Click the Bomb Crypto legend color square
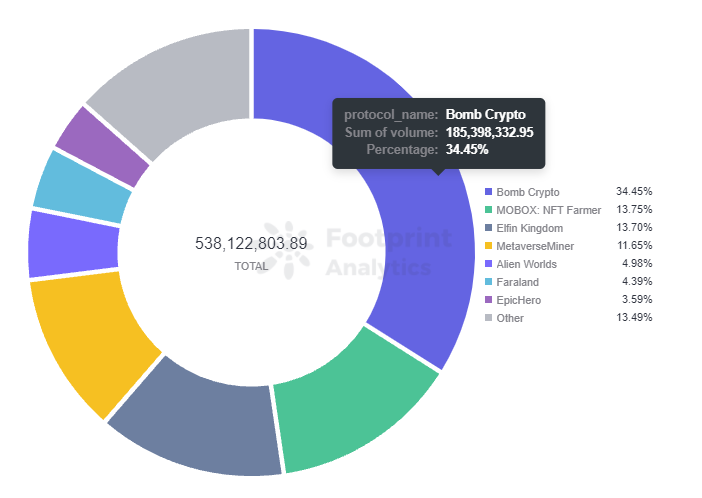 488,192
